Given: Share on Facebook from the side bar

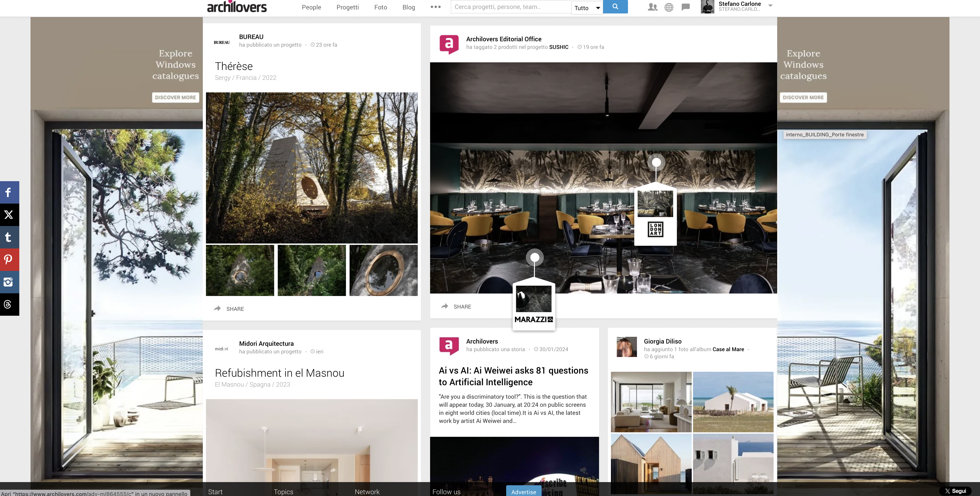Looking at the screenshot, I should click(9, 192).
